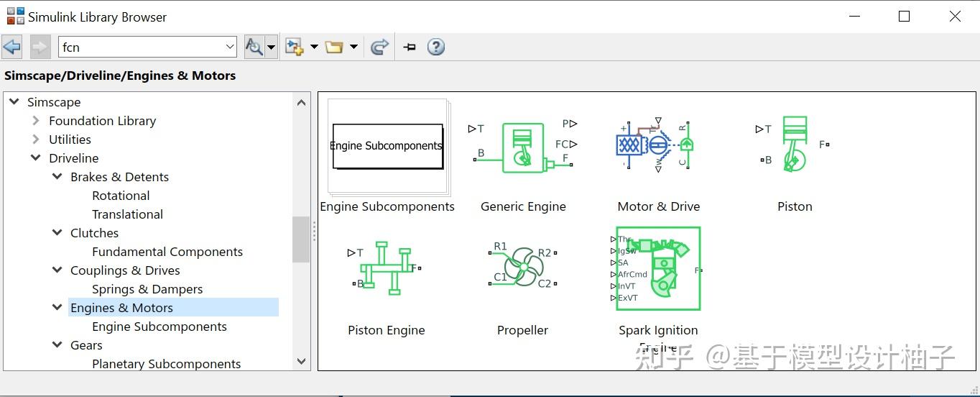
Task: Open the folder dropdown arrow
Action: 353,47
